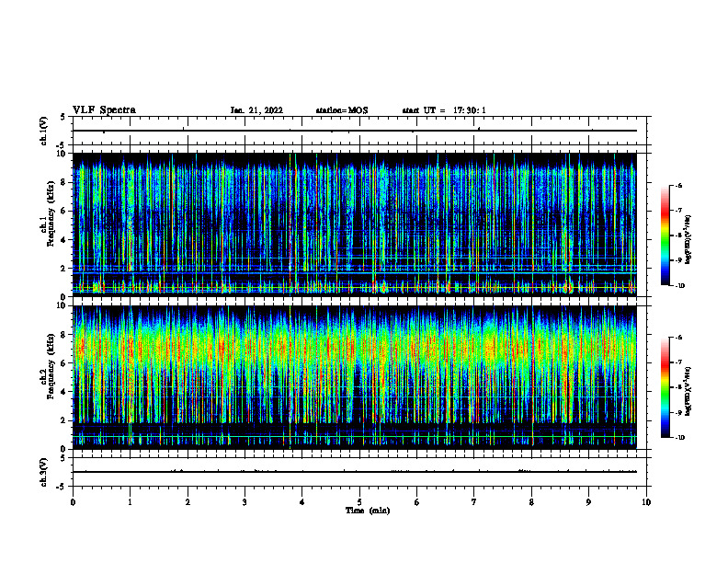728x563 pixels.
Task: Click the ch.3 voltage waveform strip
Action: coord(359,472)
